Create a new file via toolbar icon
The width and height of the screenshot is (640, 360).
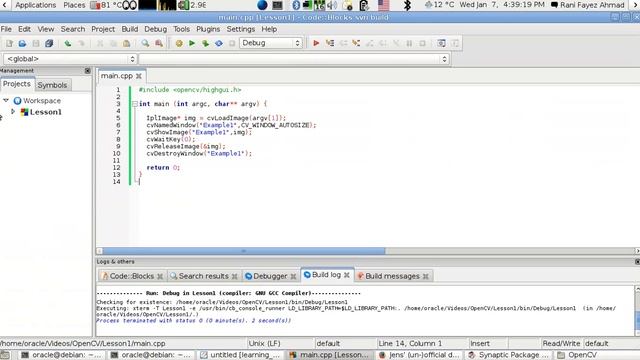9,43
